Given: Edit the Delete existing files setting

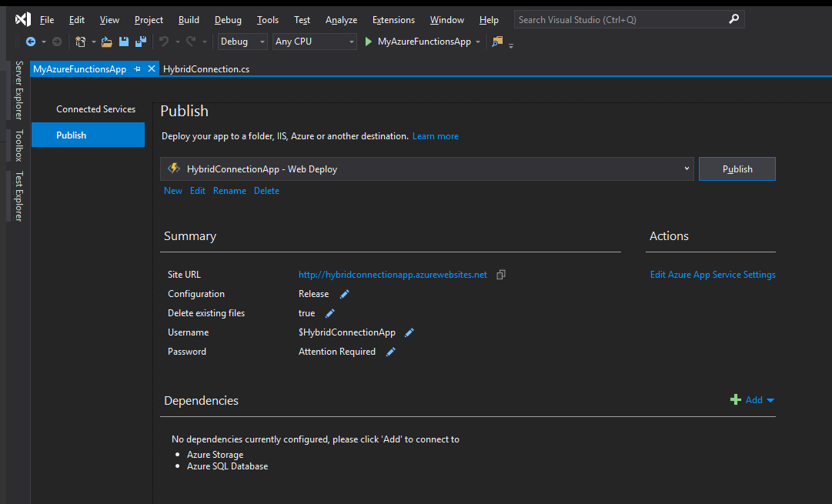Looking at the screenshot, I should (330, 313).
